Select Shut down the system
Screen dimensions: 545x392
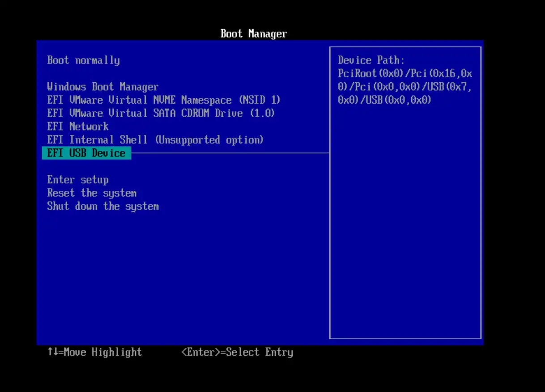[103, 207]
